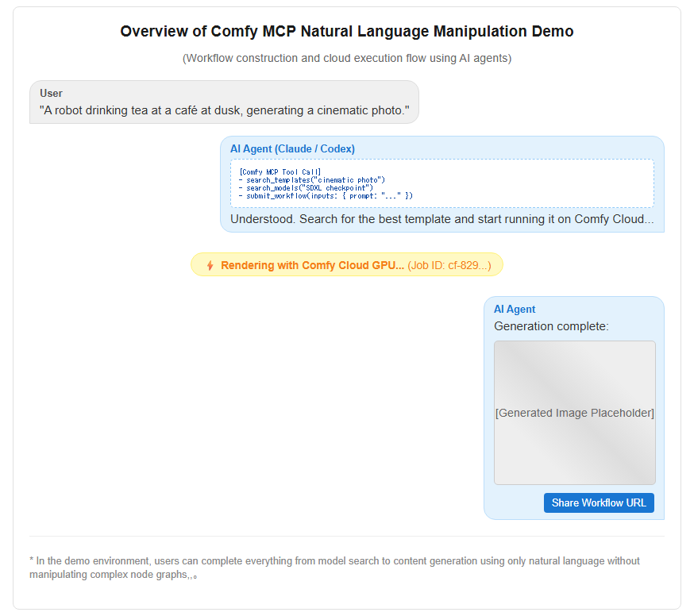
Task: Click the submit_workflow code line
Action: click(326, 195)
